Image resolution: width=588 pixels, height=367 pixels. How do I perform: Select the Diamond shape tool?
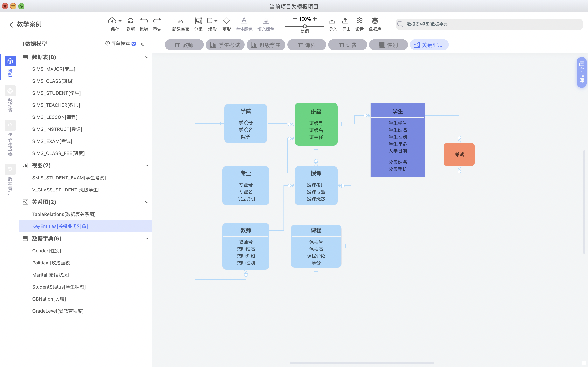[x=227, y=21]
